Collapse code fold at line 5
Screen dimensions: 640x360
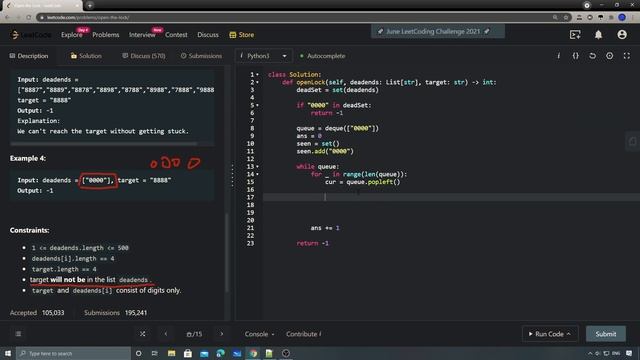click(257, 105)
